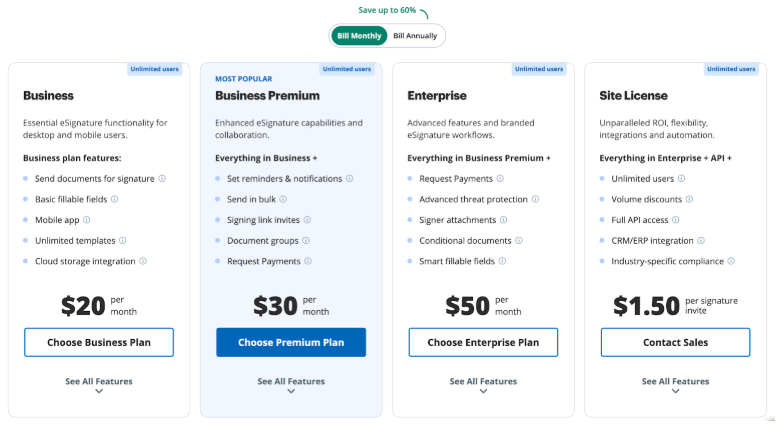Click info icon beside Document groups

point(306,241)
